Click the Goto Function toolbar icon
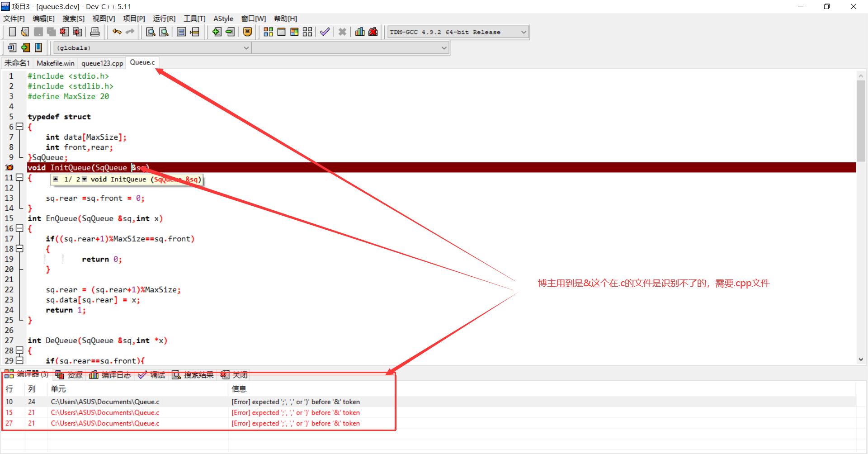Image resolution: width=868 pixels, height=454 pixels. pos(181,32)
